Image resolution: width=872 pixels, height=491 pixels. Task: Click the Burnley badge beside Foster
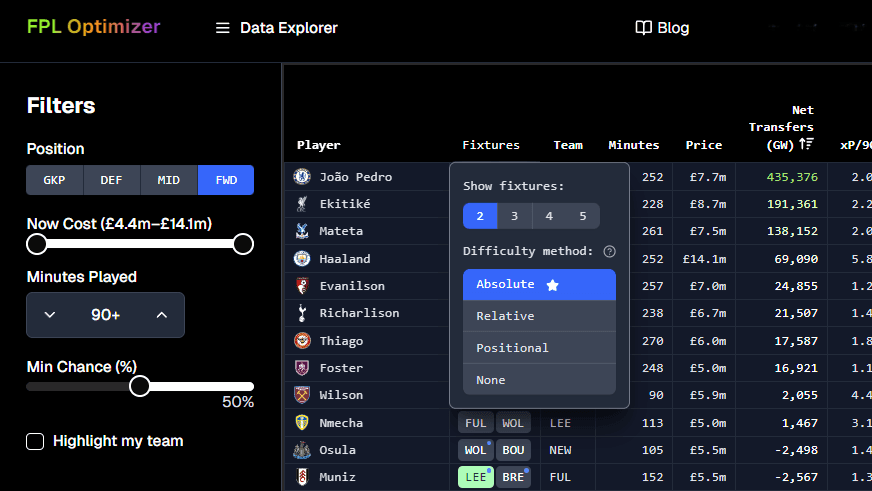point(302,368)
